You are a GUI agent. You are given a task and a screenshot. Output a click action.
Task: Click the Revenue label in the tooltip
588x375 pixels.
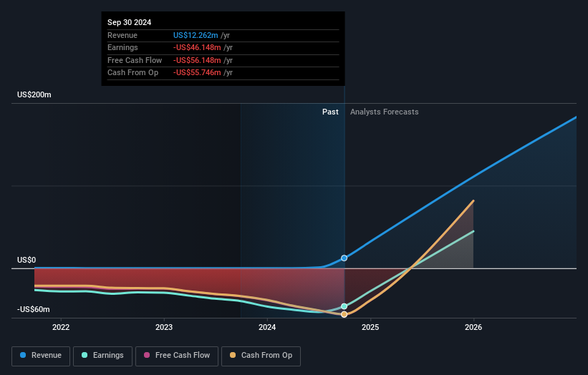pos(122,35)
